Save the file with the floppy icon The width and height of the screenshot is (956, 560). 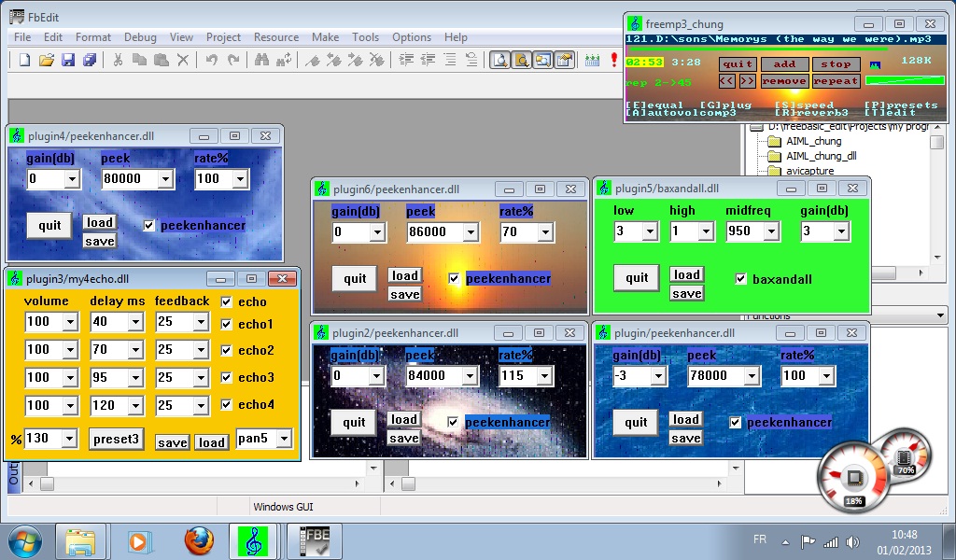pos(68,60)
